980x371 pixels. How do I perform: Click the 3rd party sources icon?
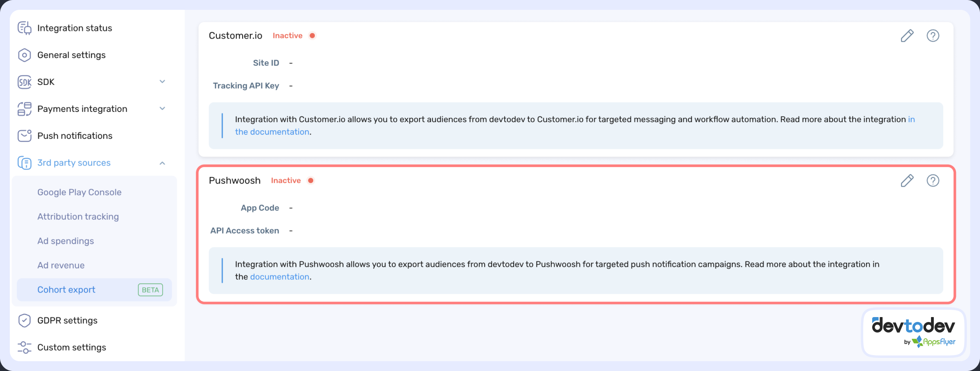click(x=24, y=163)
